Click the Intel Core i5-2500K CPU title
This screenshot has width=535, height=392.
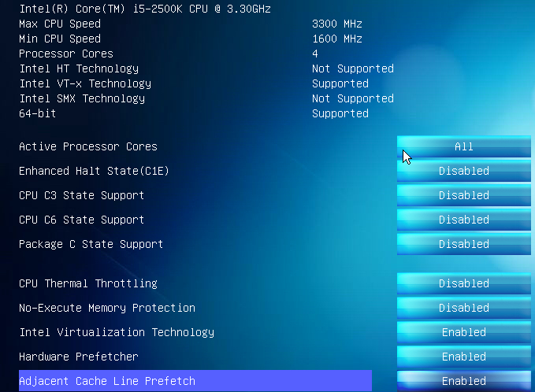(x=145, y=9)
